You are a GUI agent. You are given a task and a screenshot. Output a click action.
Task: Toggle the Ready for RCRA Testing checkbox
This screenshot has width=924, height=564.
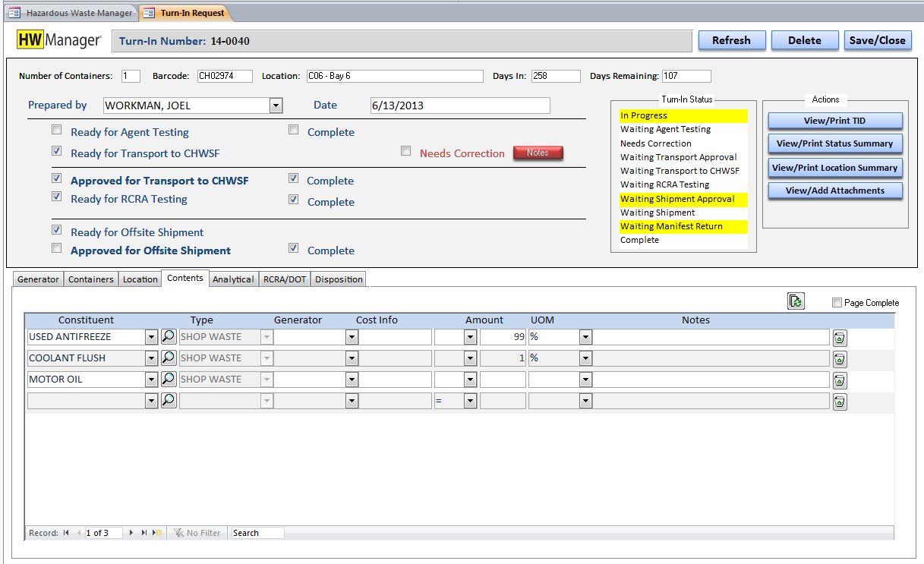click(56, 197)
